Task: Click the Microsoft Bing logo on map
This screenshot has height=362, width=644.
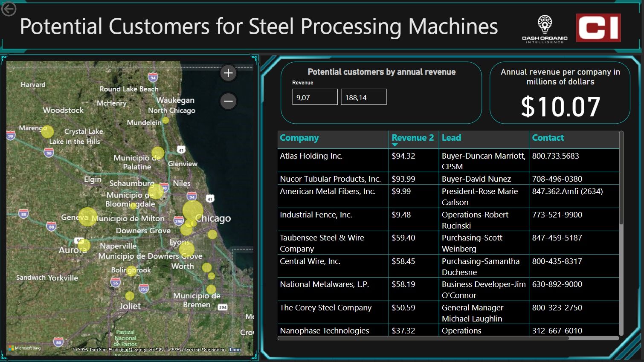Action: (25, 348)
